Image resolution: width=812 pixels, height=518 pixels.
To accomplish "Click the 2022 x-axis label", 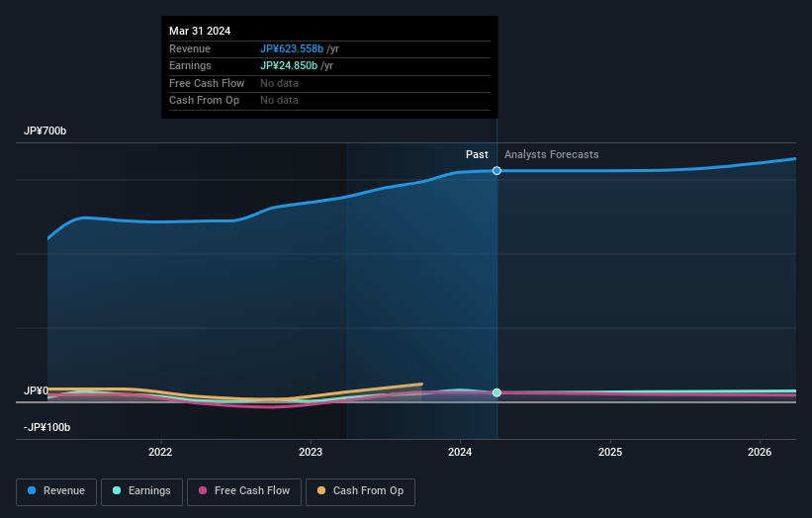I will [x=160, y=453].
